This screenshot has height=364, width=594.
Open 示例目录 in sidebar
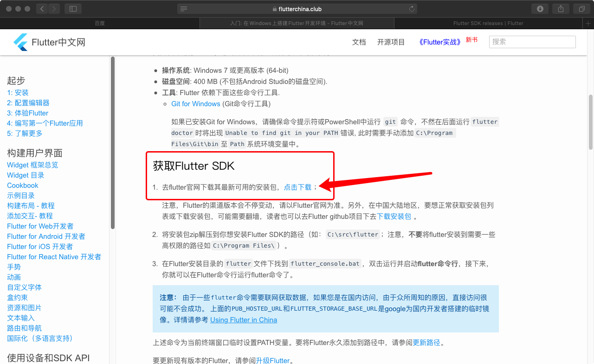21,196
